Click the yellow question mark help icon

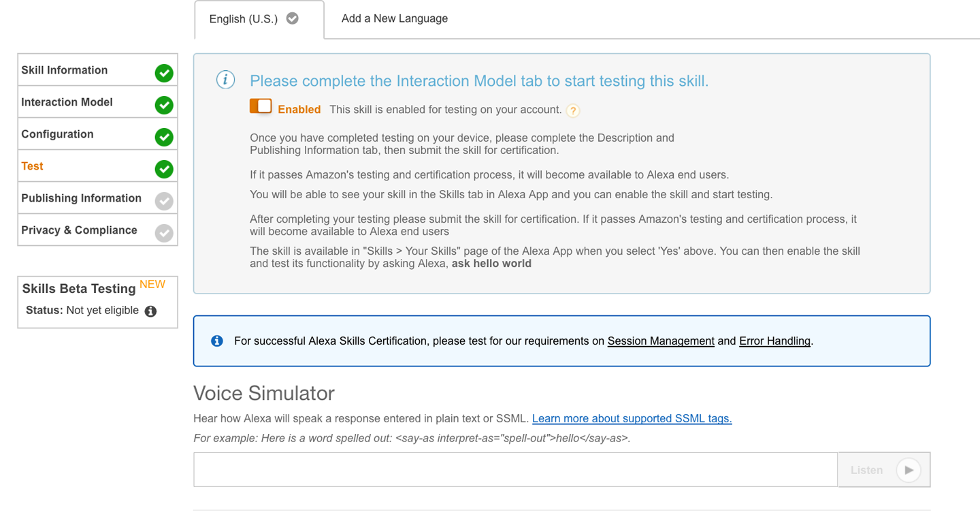[x=573, y=110]
